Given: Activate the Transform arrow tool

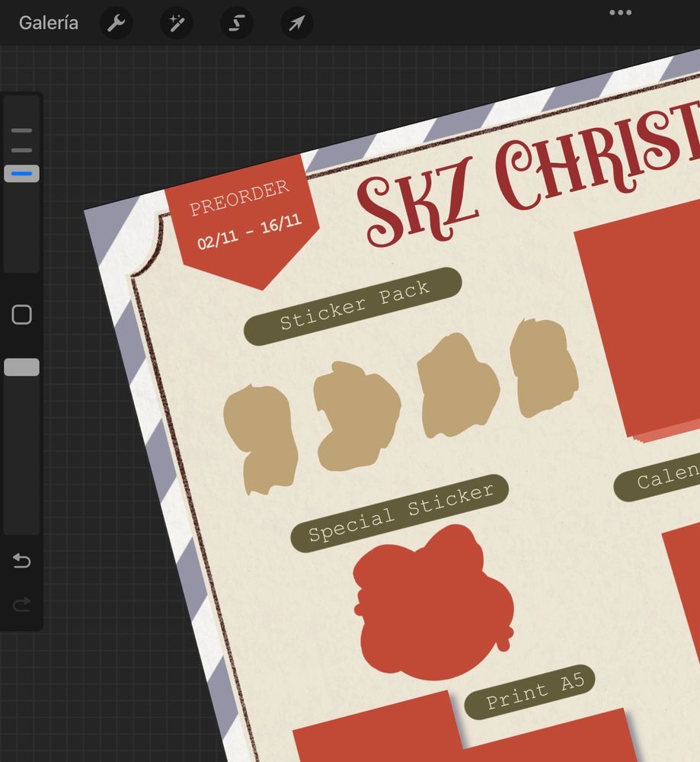Looking at the screenshot, I should point(297,23).
